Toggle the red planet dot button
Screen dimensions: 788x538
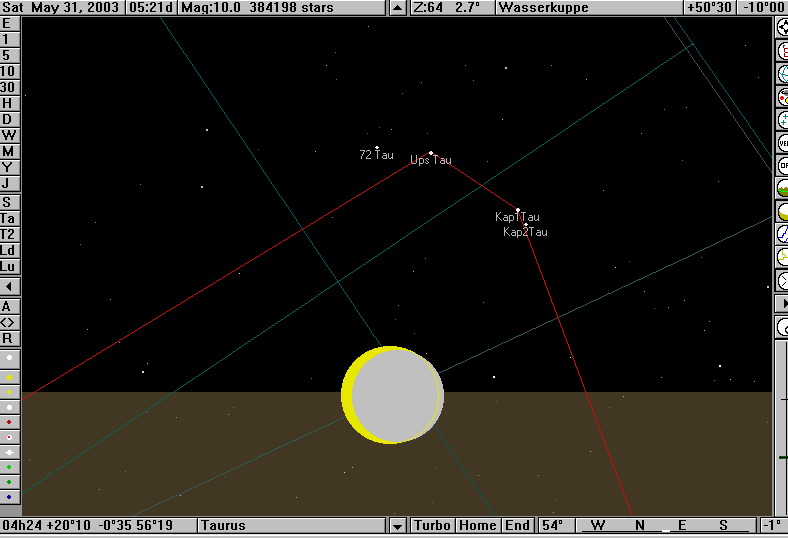(x=9, y=421)
